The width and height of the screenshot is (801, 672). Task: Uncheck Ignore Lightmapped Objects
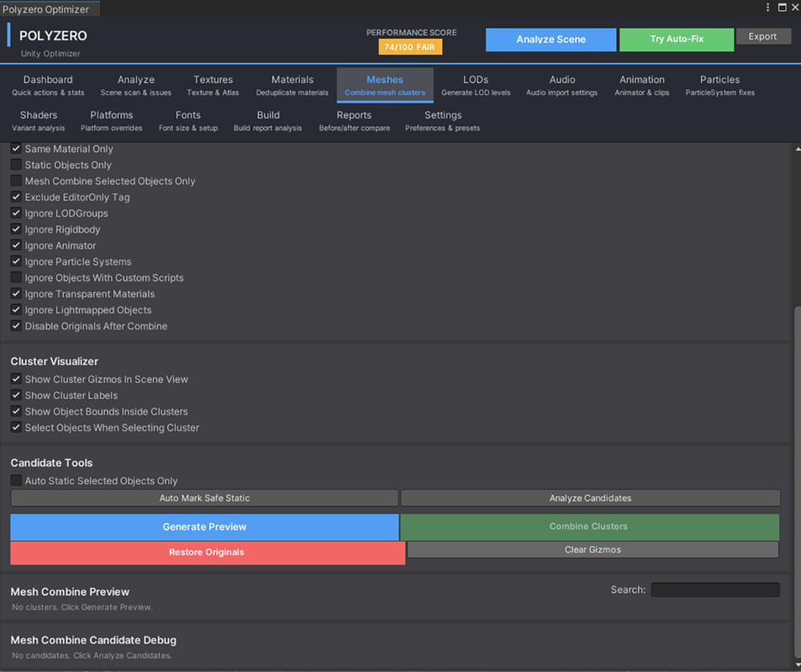coord(16,309)
